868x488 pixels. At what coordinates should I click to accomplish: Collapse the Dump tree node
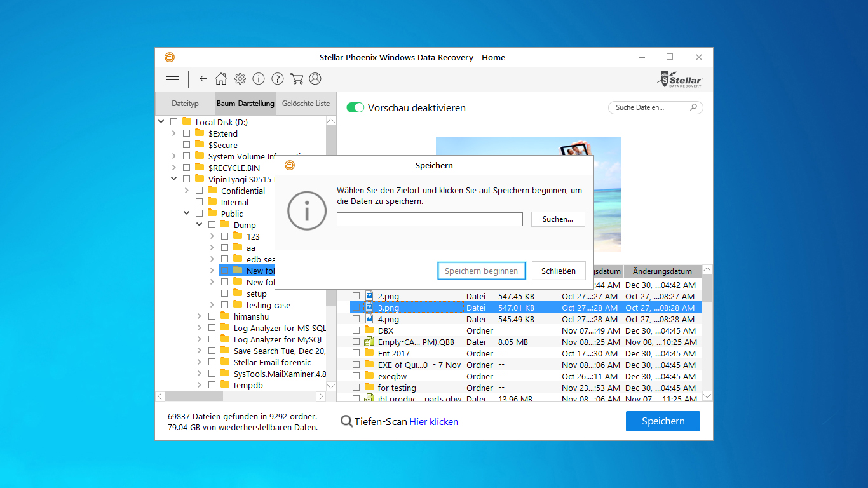tap(200, 225)
